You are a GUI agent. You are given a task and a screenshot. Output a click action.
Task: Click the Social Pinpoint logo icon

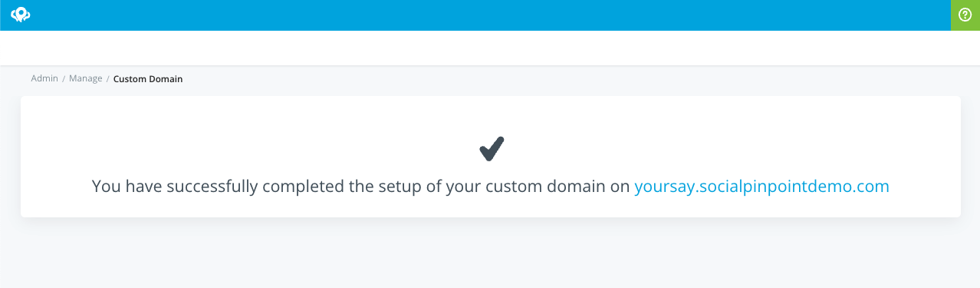pos(20,15)
